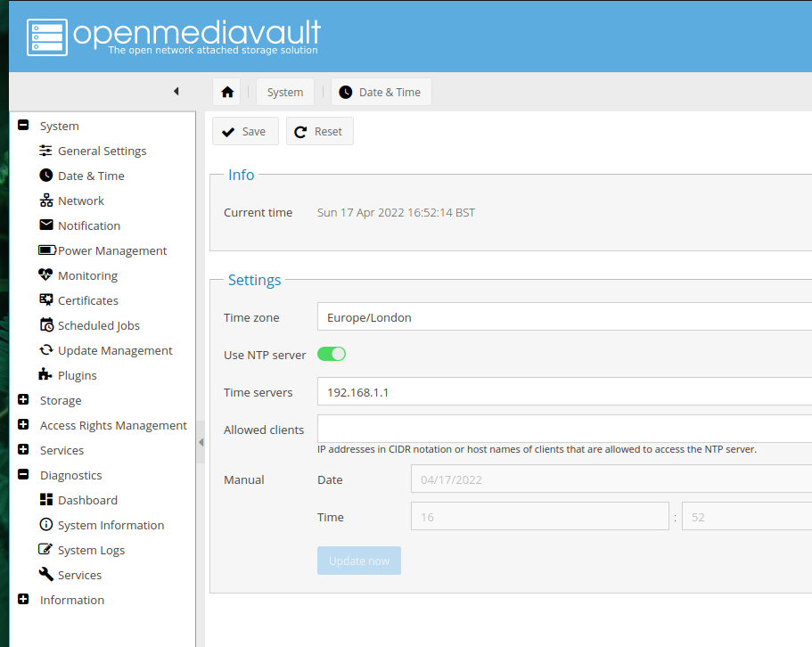Expand the Services top-level node
Image resolution: width=812 pixels, height=647 pixels.
pos(23,449)
